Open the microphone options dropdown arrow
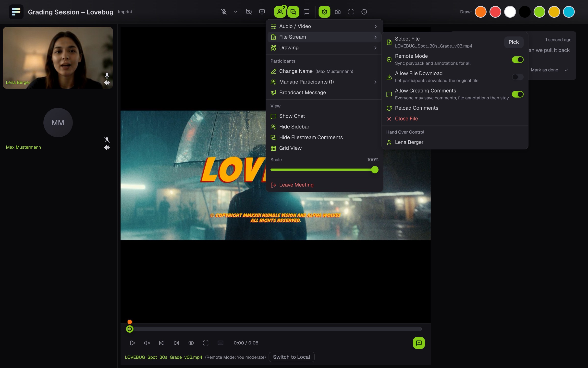 235,12
